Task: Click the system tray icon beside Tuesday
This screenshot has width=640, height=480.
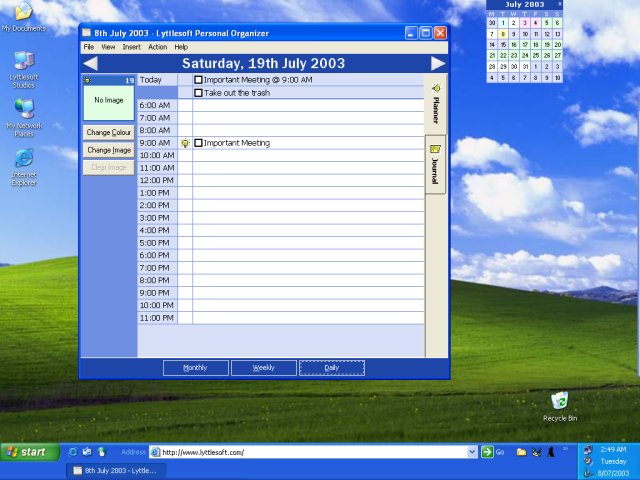Action: 588,461
